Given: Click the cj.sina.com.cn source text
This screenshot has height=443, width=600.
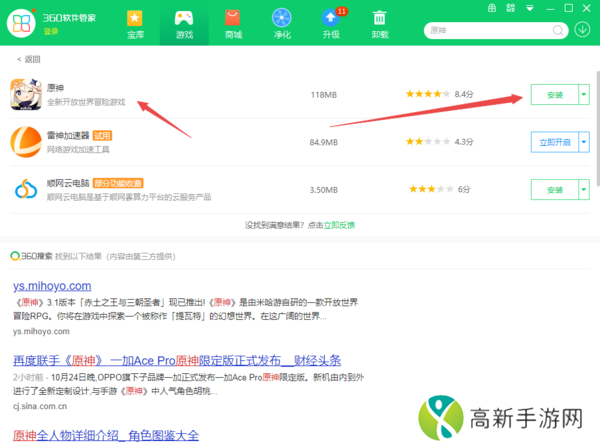Looking at the screenshot, I should pyautogui.click(x=40, y=406).
